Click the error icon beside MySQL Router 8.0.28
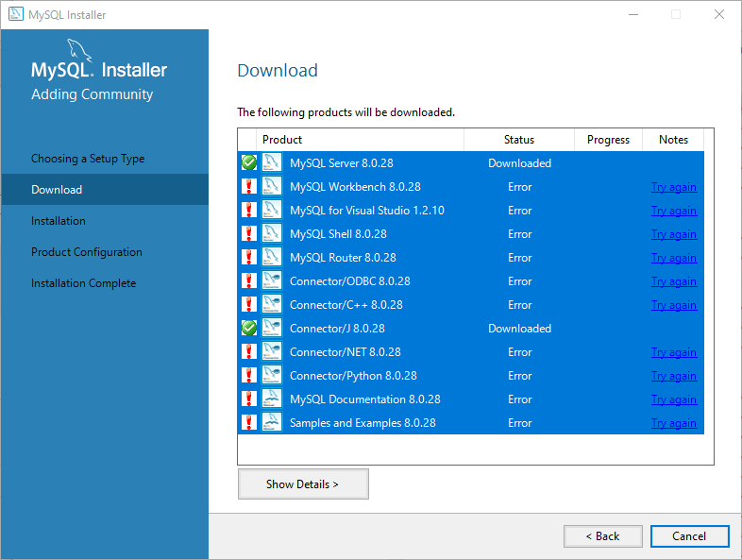Image resolution: width=742 pixels, height=560 pixels. click(249, 258)
